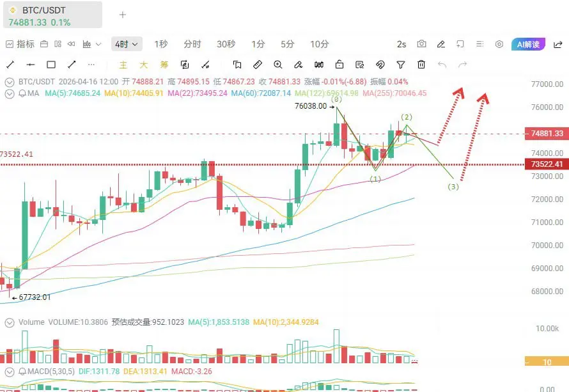Click the copy-bookmark icon

(x=237, y=65)
